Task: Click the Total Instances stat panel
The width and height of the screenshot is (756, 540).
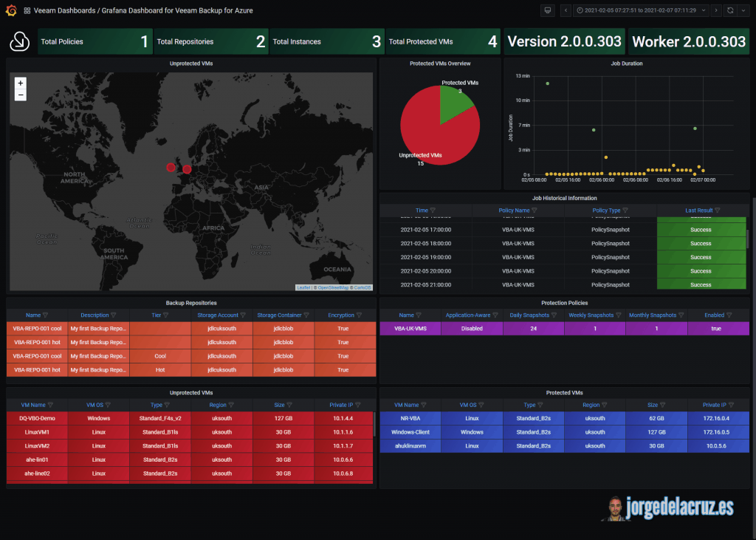Action: (x=327, y=41)
